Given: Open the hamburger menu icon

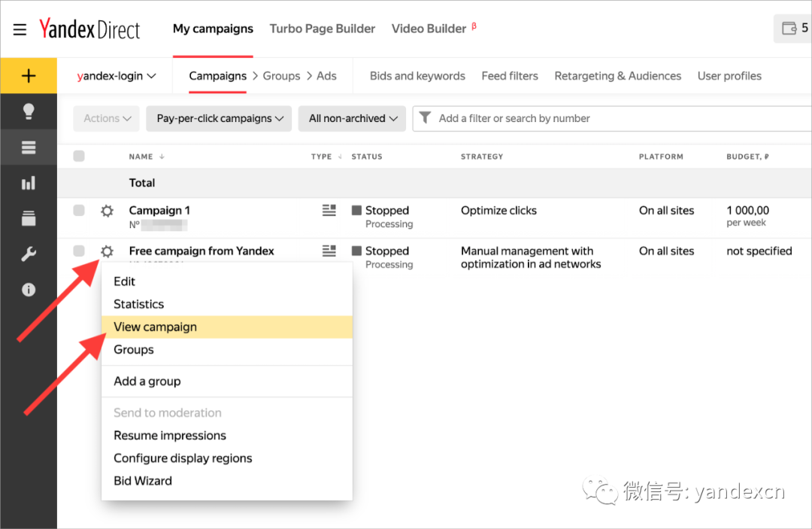Looking at the screenshot, I should (20, 29).
